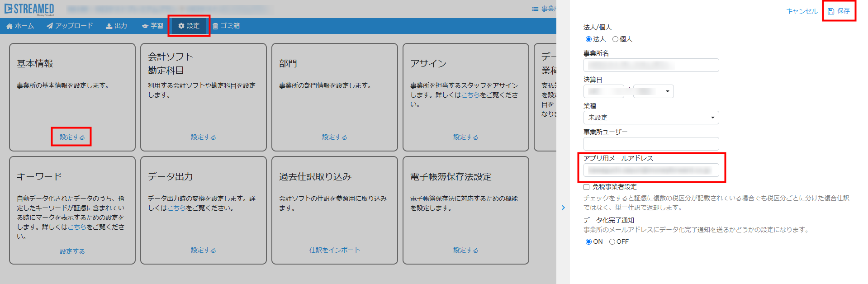The image size is (868, 284).
Task: Click the 事業所ユーザー input field
Action: pyautogui.click(x=651, y=144)
